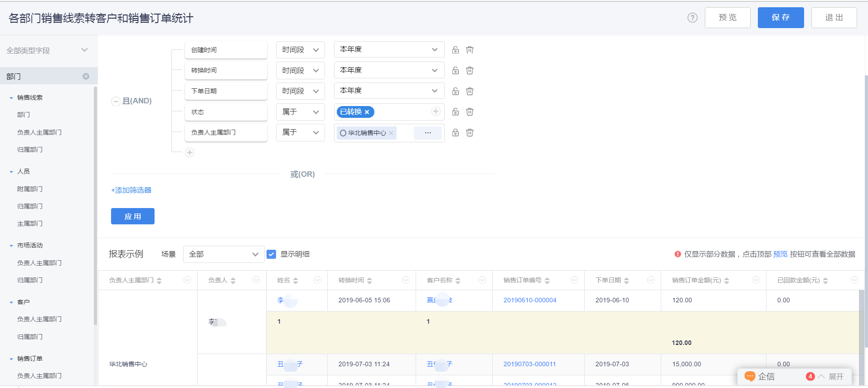Click the +添加筛选器 link
The width and height of the screenshot is (868, 388).
point(131,190)
